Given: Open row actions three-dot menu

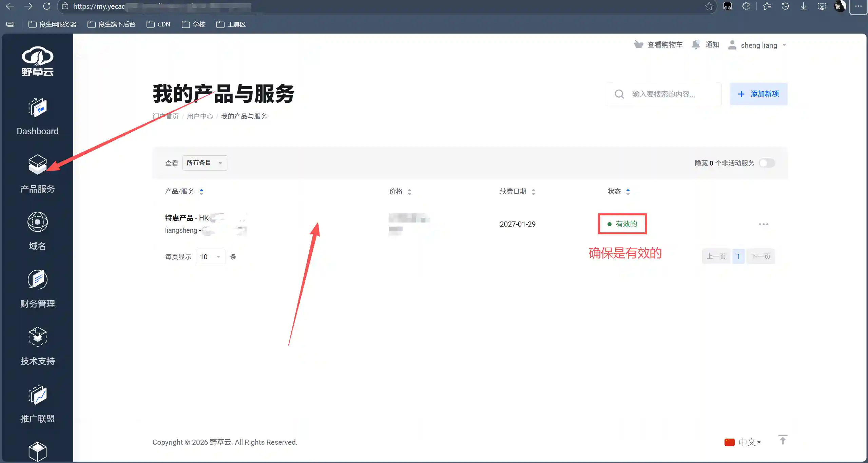Looking at the screenshot, I should click(764, 224).
